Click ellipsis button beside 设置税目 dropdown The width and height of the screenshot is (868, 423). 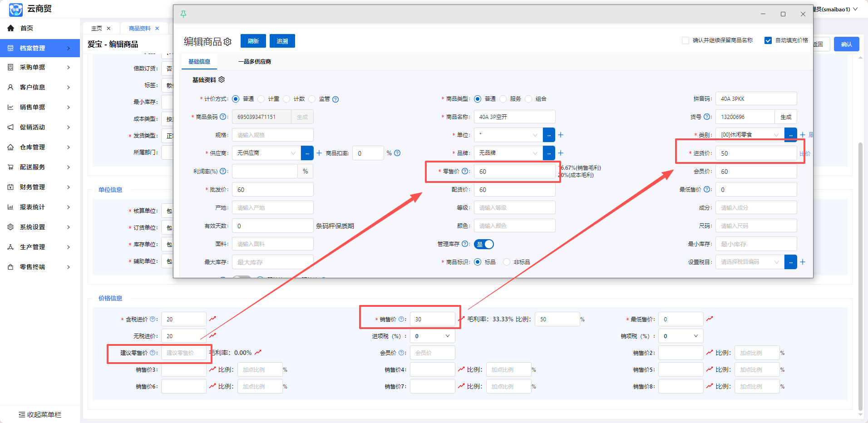791,262
